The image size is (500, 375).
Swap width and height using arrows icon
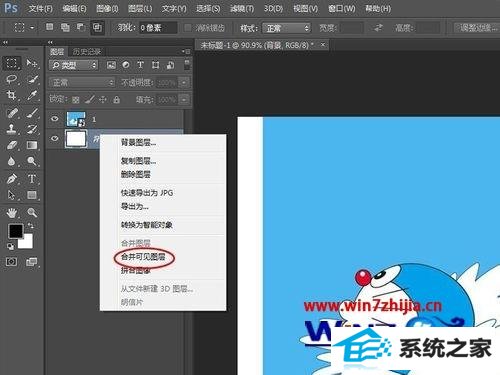click(378, 28)
